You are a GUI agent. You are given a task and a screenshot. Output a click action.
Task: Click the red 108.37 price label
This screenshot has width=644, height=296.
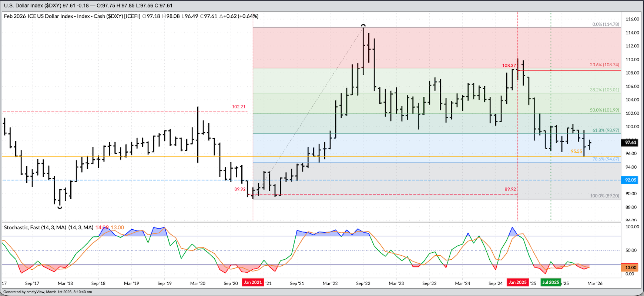click(x=509, y=66)
